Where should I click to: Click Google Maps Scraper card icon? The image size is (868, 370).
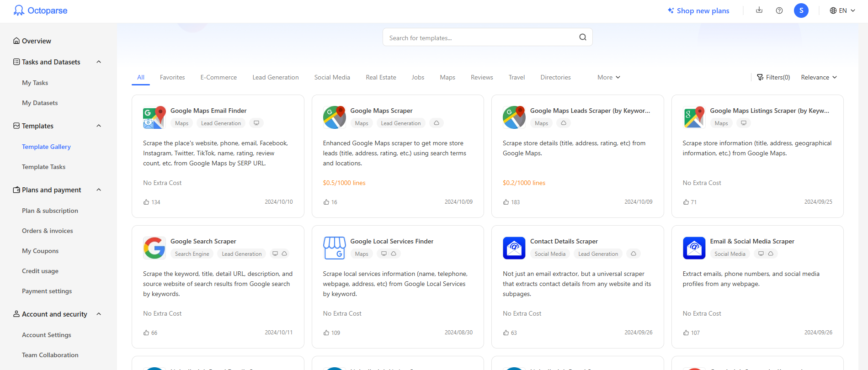click(334, 117)
